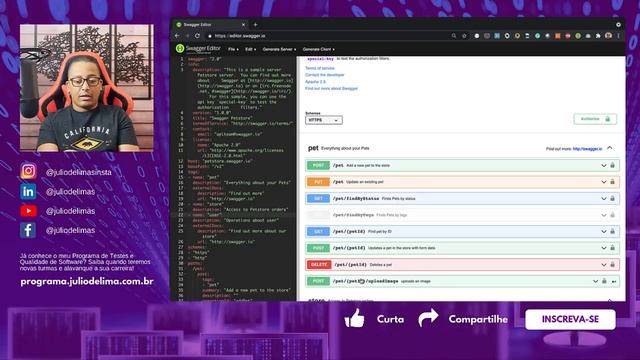640x360 pixels.
Task: Click the YouTube icon
Action: pyautogui.click(x=28, y=211)
